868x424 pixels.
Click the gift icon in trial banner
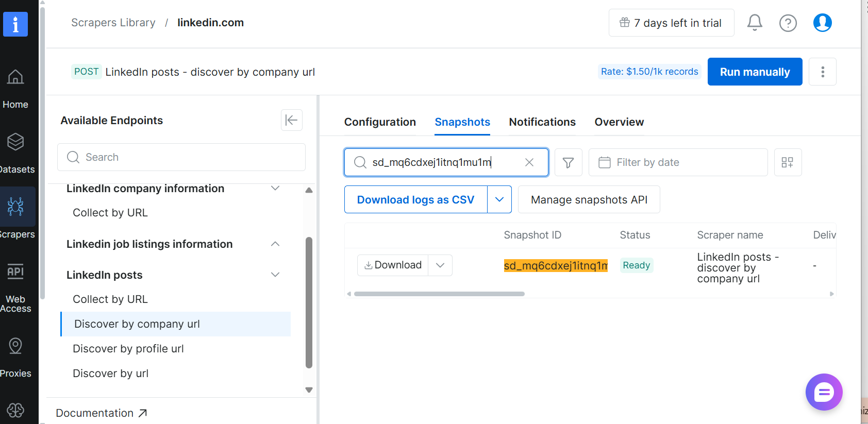click(x=625, y=23)
